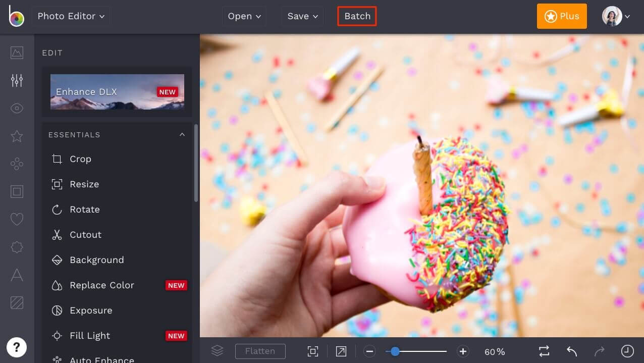644x363 pixels.
Task: Select the Edit sliders sidebar icon
Action: pos(17,80)
